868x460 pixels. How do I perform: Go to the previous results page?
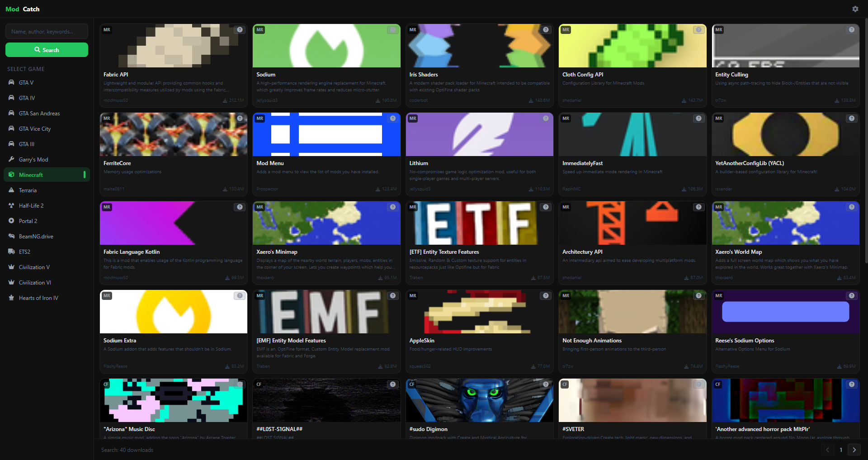coord(828,450)
